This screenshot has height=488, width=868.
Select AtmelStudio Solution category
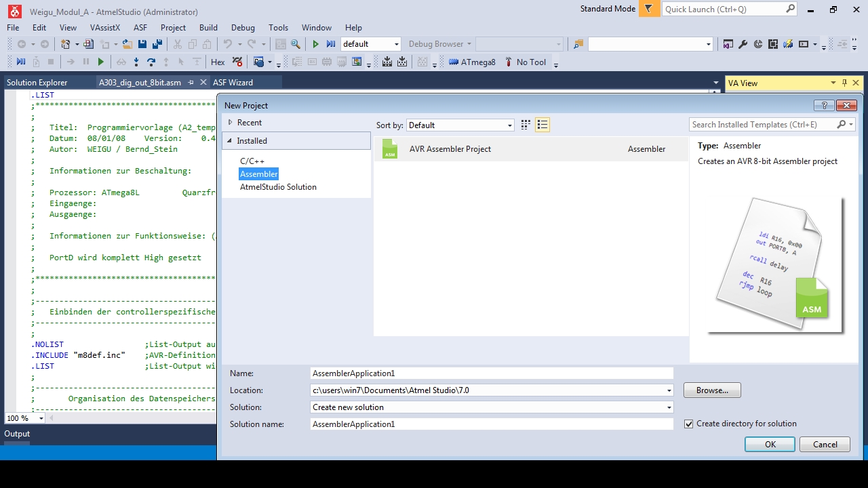tap(278, 187)
